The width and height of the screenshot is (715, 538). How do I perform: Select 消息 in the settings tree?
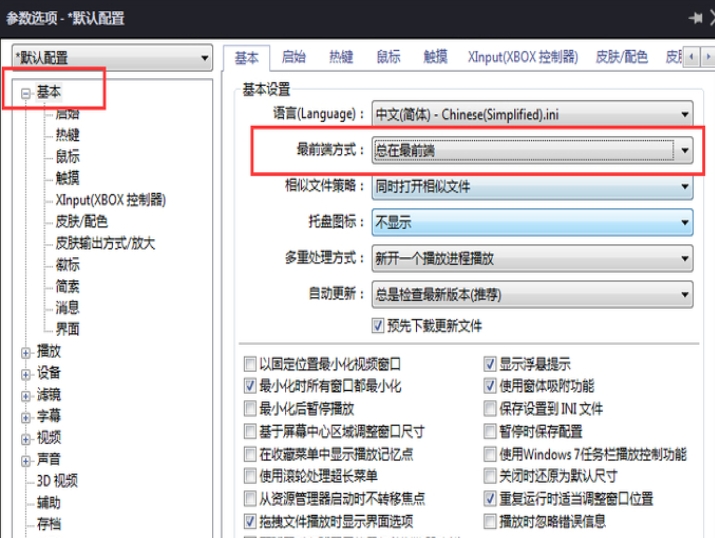click(x=67, y=308)
